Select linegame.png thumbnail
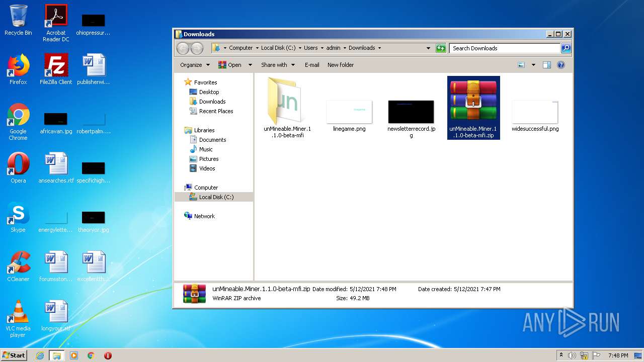This screenshot has width=644, height=362. pyautogui.click(x=349, y=116)
